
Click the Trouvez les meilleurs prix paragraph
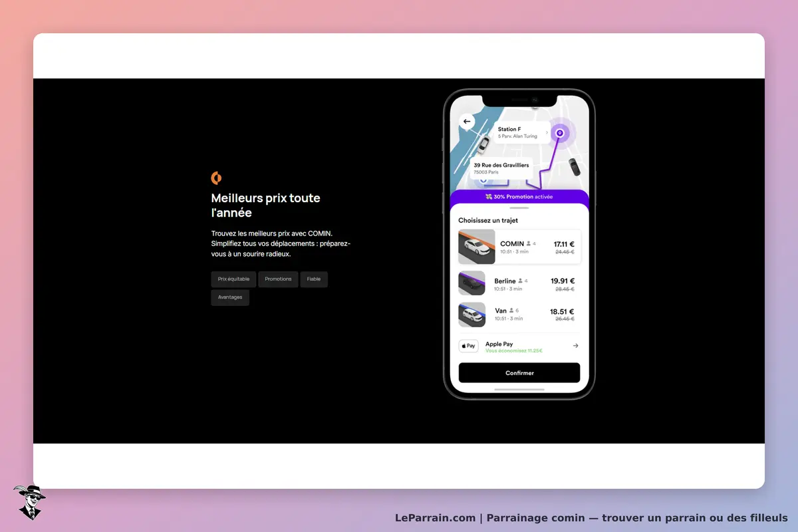pyautogui.click(x=281, y=243)
